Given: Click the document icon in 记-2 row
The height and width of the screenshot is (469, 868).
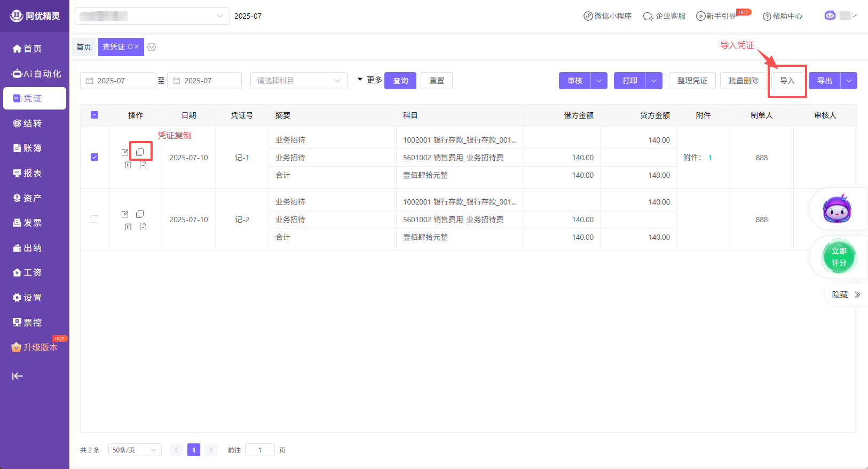Looking at the screenshot, I should pyautogui.click(x=143, y=226).
